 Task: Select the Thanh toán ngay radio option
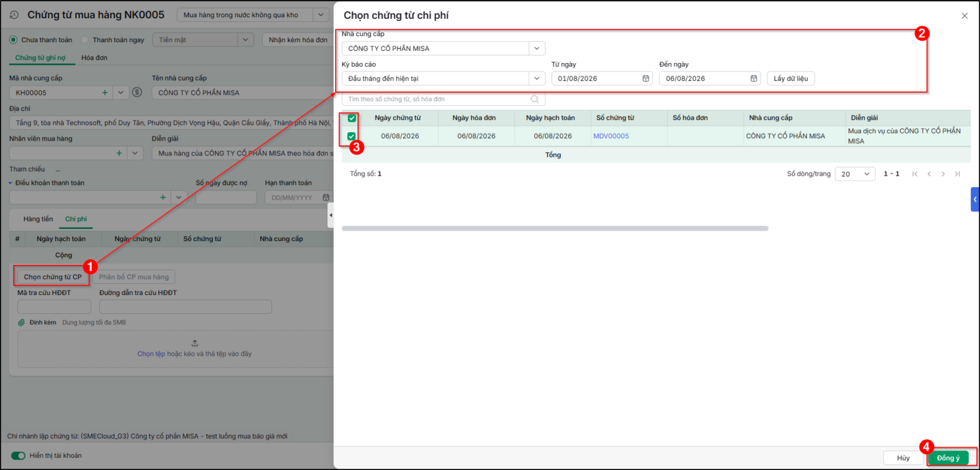tap(85, 40)
